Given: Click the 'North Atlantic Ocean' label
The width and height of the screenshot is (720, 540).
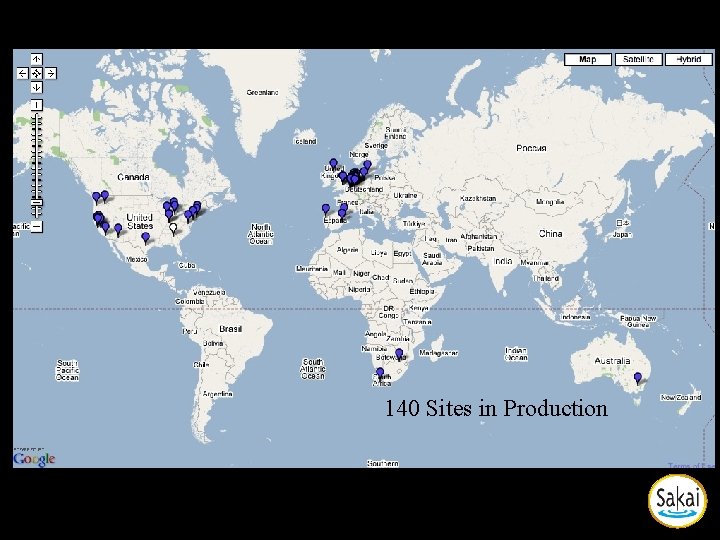Looking at the screenshot, I should point(261,234).
